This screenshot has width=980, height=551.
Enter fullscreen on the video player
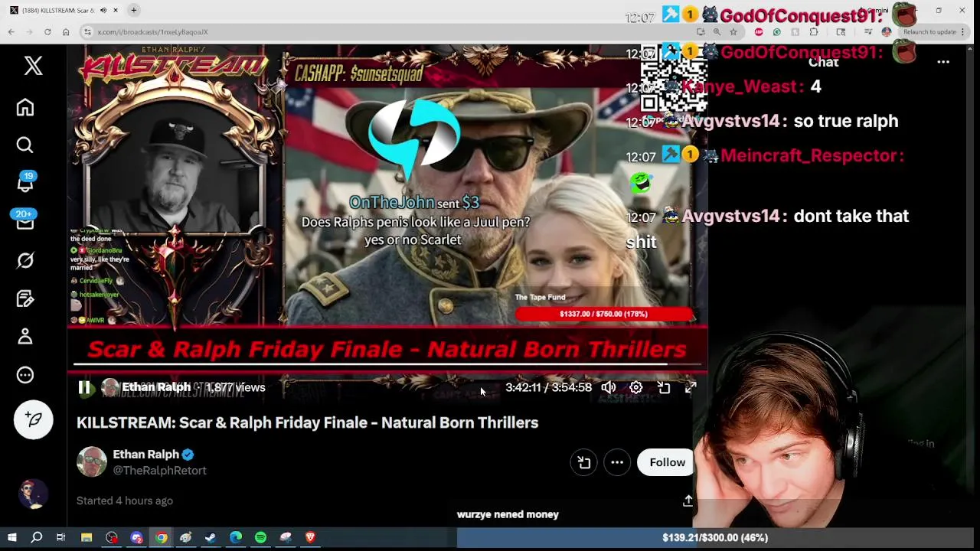(691, 387)
